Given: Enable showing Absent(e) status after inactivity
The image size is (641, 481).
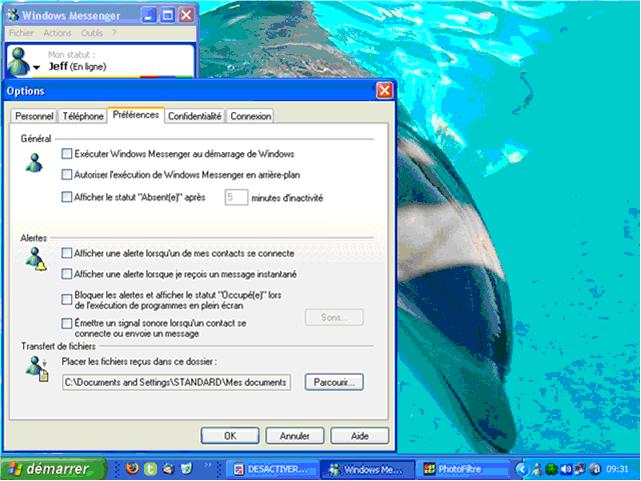Looking at the screenshot, I should [x=67, y=197].
